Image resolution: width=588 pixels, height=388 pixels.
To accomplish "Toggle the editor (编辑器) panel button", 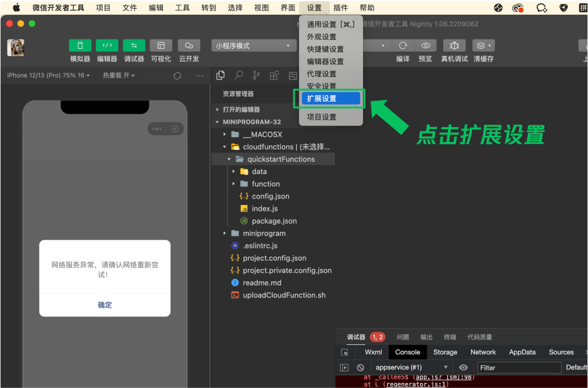I will [x=107, y=45].
